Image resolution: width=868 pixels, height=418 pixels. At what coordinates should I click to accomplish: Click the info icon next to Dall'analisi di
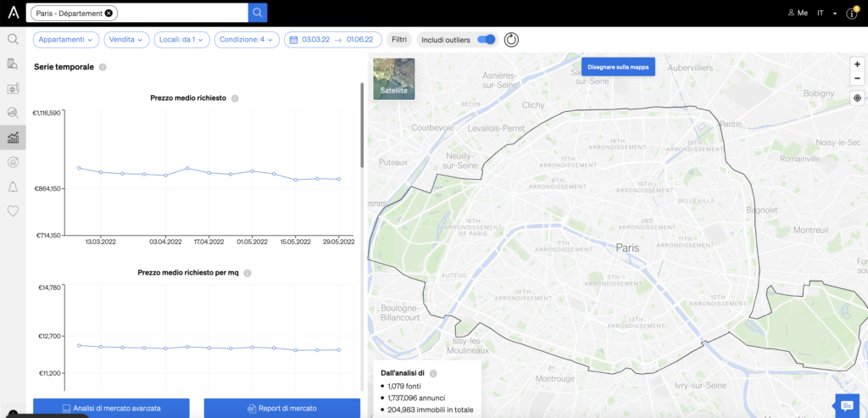433,374
